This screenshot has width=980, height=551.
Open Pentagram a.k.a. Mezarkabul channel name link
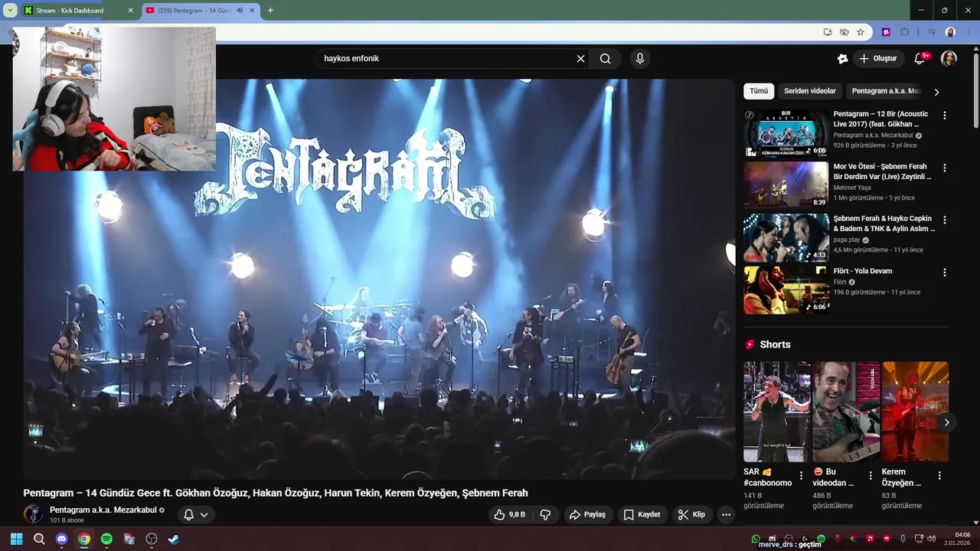pyautogui.click(x=103, y=510)
